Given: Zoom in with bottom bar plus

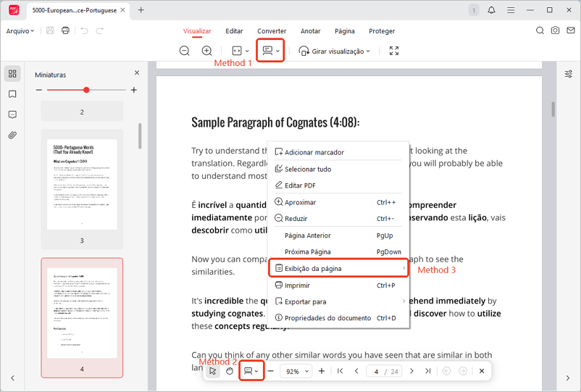Looking at the screenshot, I should 321,371.
